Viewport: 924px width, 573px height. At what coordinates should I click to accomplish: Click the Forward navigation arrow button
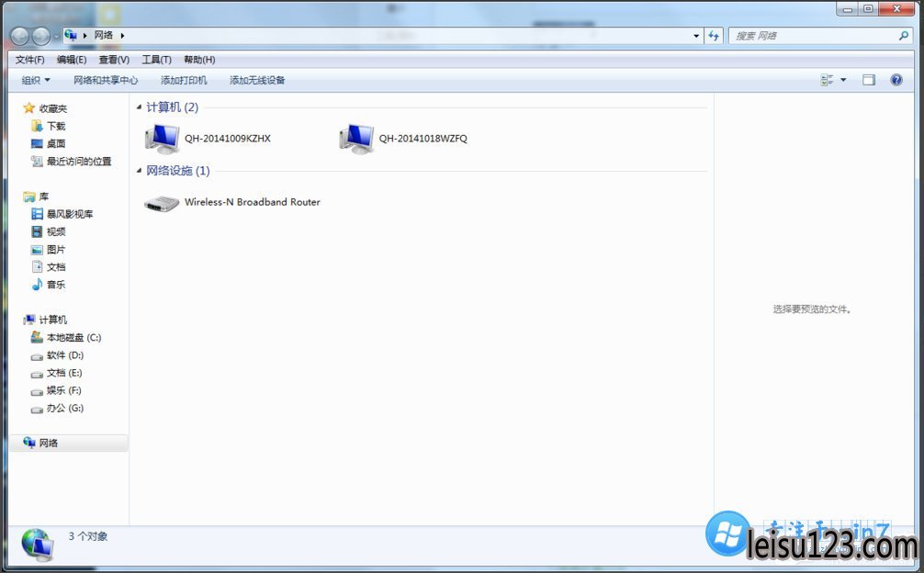(41, 36)
